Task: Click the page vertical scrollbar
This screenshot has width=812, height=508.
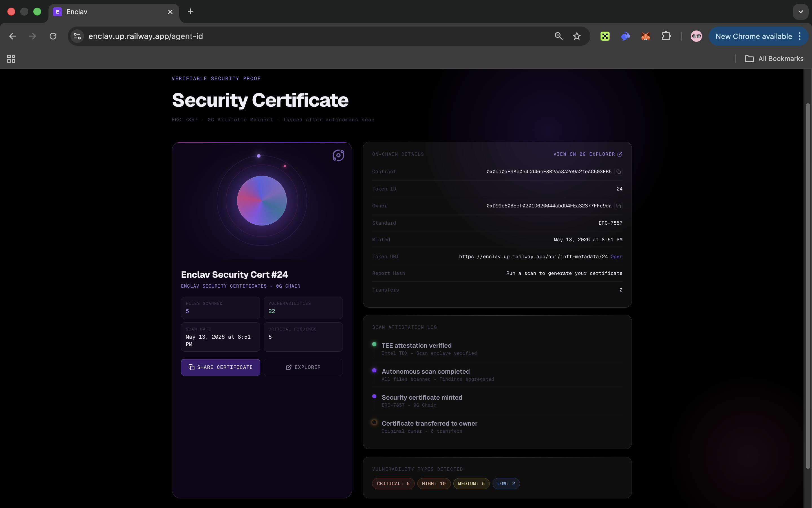Action: pos(808,286)
